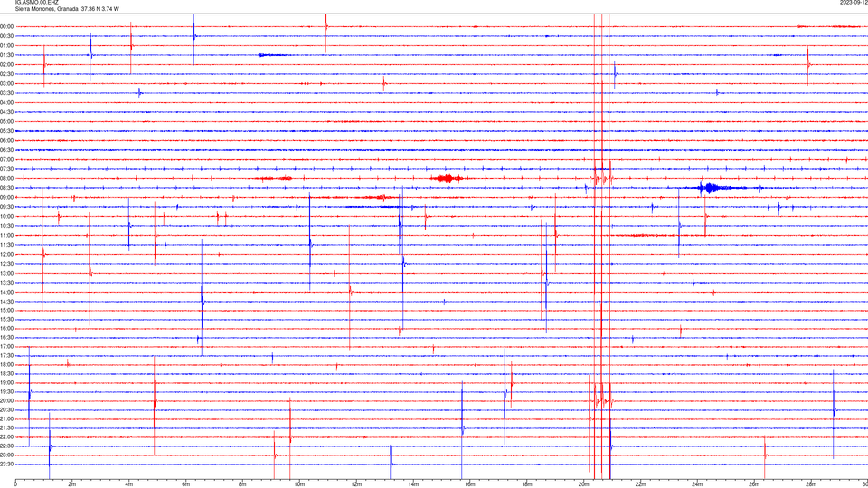This screenshot has height=488, width=868.
Task: Select the 02:30 trace time label
Action: pyautogui.click(x=7, y=74)
